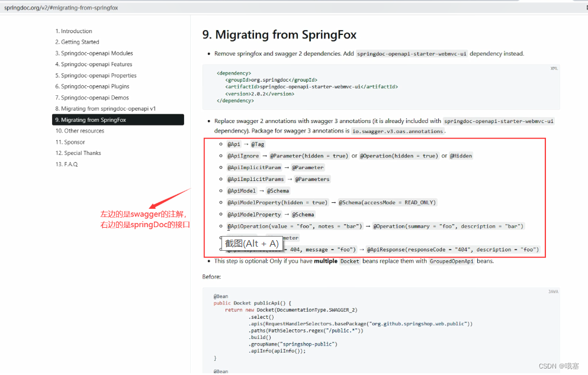Click '@Operation(summary = "foo", description = "bar")' code
This screenshot has height=375, width=588.
point(448,227)
